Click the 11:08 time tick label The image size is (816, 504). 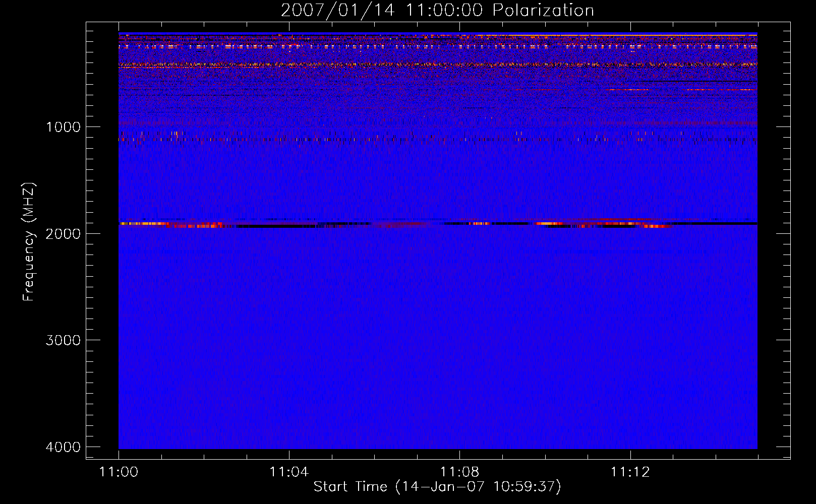[x=459, y=472]
